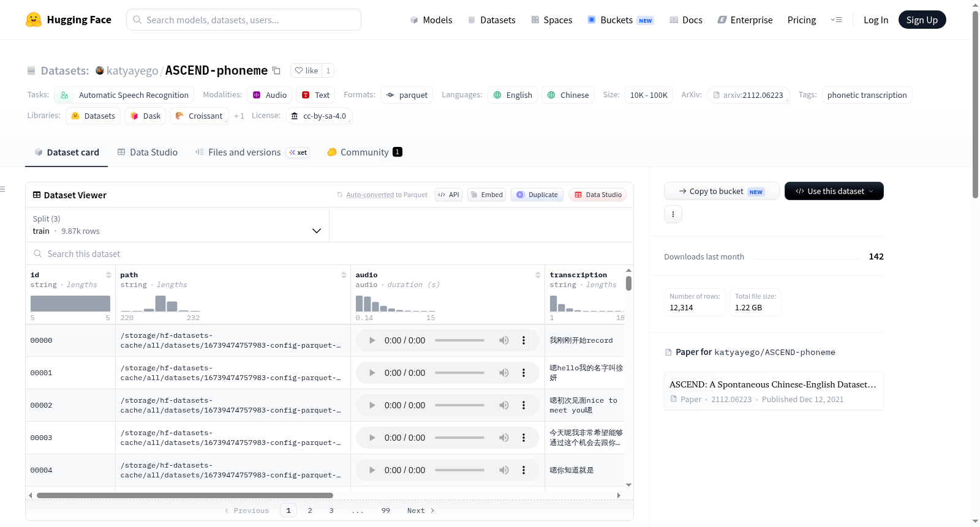
Task: Click the API button in Dataset Viewer
Action: [x=448, y=195]
